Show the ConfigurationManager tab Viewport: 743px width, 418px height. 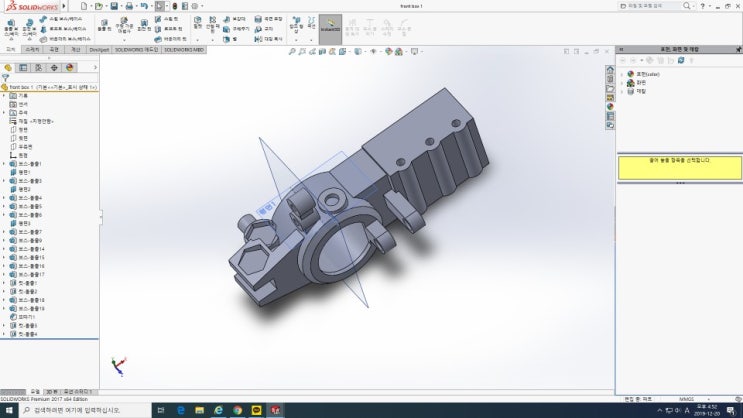tap(38, 68)
